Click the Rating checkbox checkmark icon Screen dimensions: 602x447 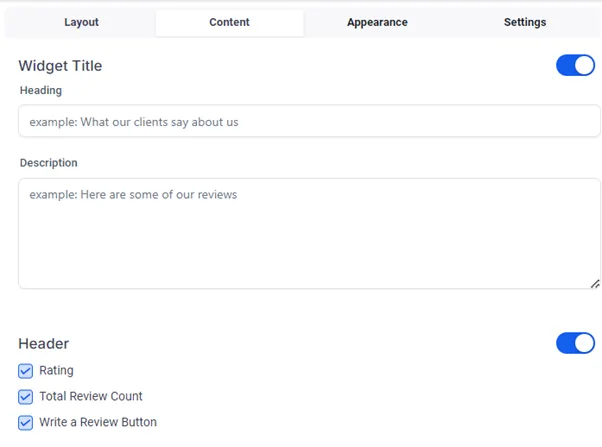pyautogui.click(x=25, y=371)
